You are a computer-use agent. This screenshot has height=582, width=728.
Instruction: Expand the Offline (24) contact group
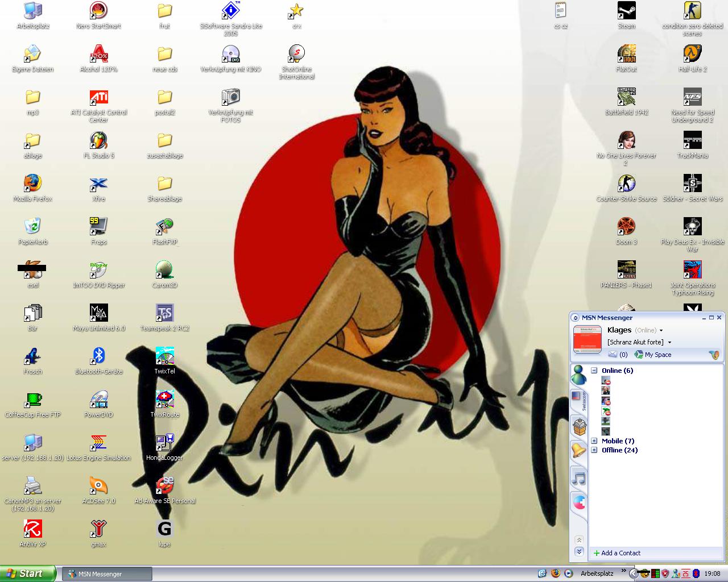click(594, 450)
